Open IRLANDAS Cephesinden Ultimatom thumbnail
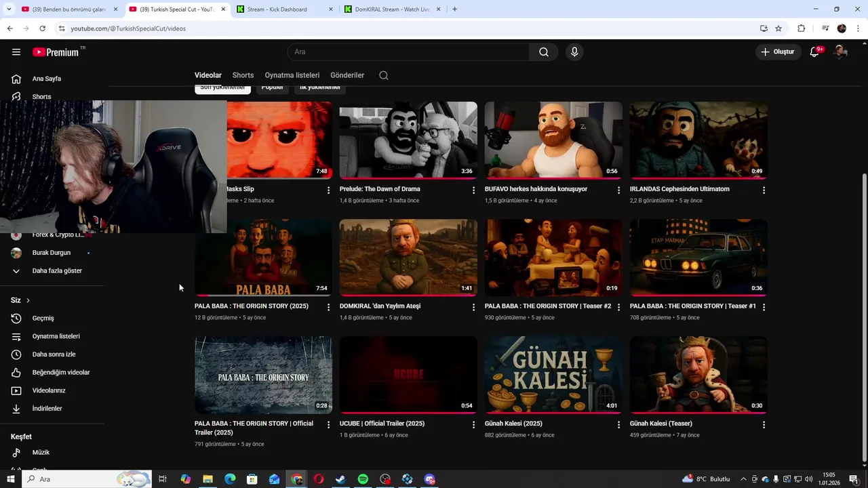The width and height of the screenshot is (868, 488). [x=698, y=140]
